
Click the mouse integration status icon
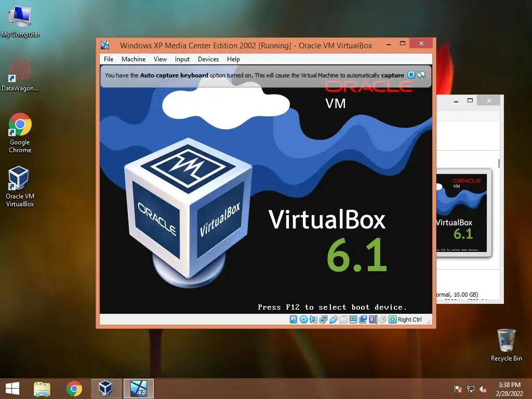coord(382,320)
